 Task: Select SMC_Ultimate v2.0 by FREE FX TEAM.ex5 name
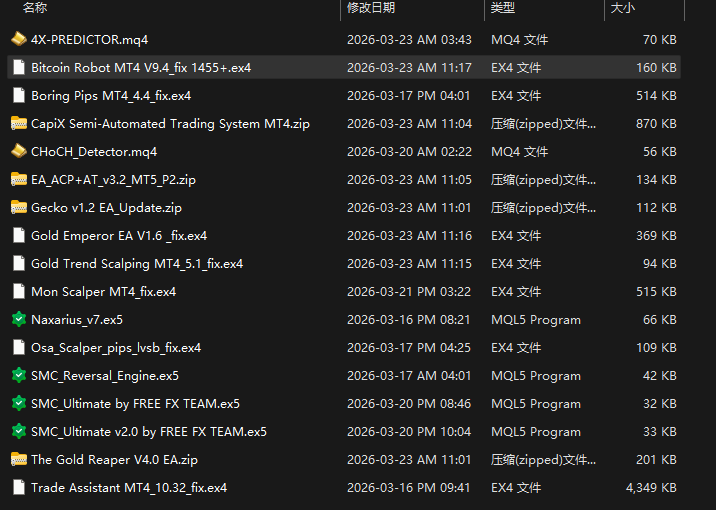[x=149, y=432]
